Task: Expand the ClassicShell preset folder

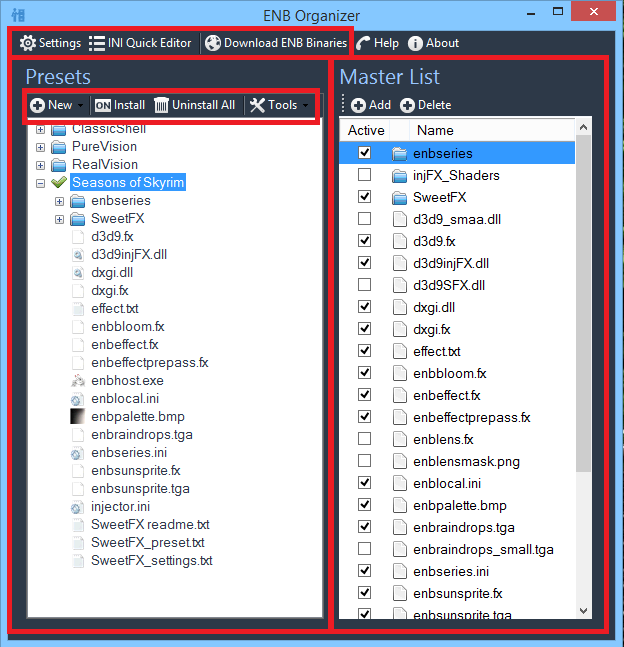Action: pos(40,130)
